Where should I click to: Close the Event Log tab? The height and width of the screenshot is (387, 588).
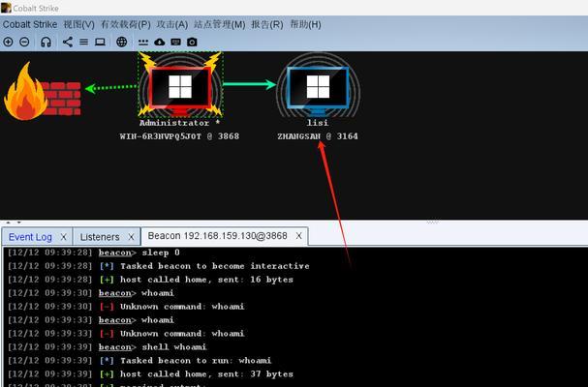click(x=63, y=237)
